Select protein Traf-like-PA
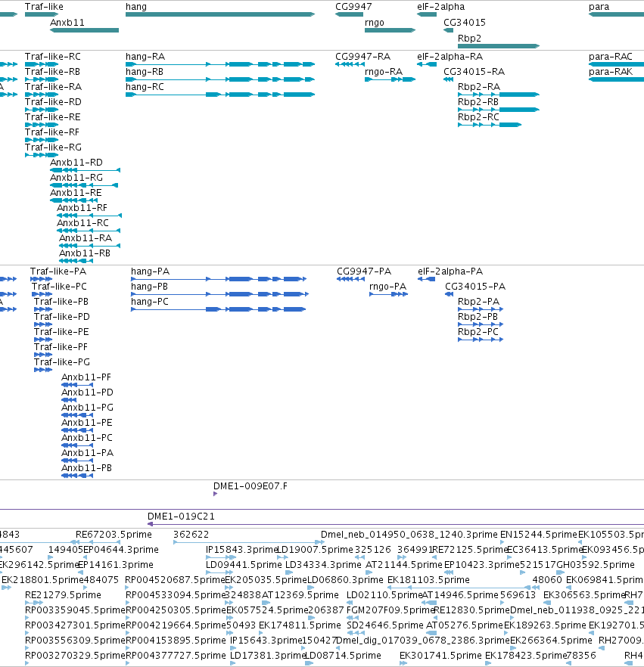This screenshot has height=667, width=644. (58, 271)
